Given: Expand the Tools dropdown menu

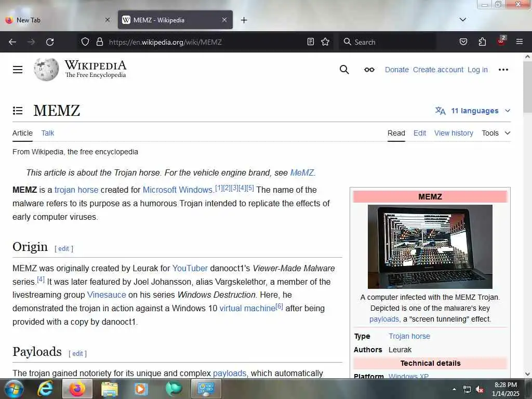Looking at the screenshot, I should click(496, 133).
